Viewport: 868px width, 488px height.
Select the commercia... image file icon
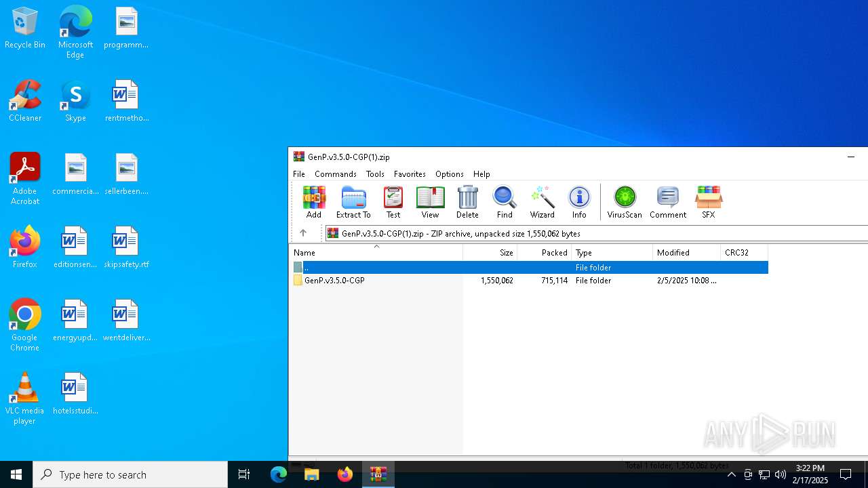point(75,175)
